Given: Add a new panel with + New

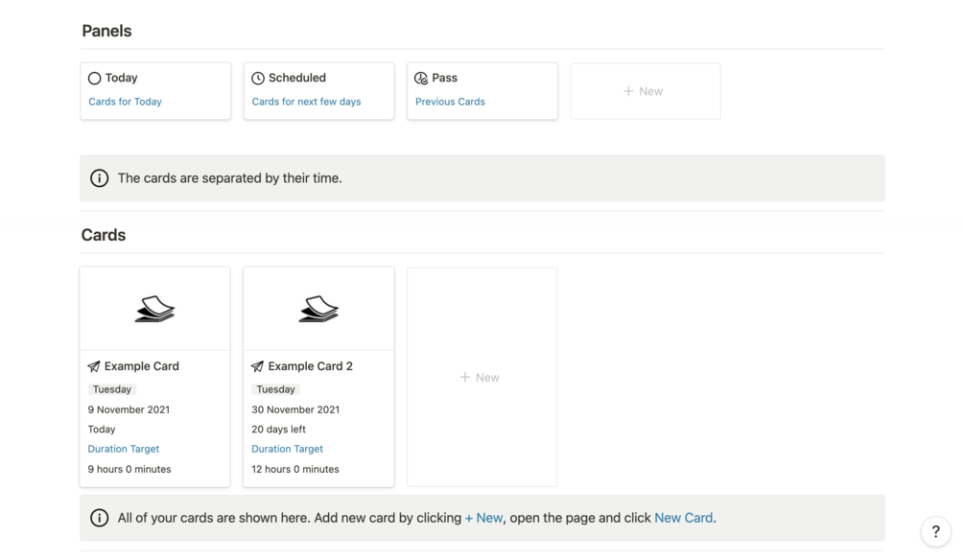Looking at the screenshot, I should 645,91.
